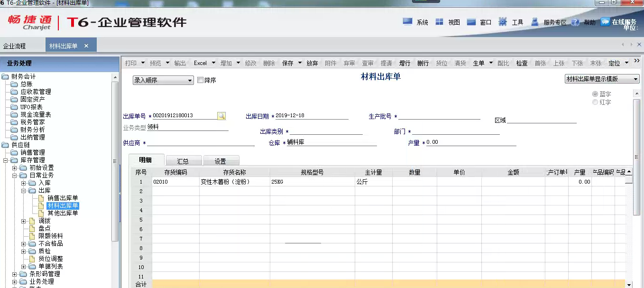Click the 工具 gear icon
Image resolution: width=644 pixels, height=288 pixels.
[x=503, y=21]
